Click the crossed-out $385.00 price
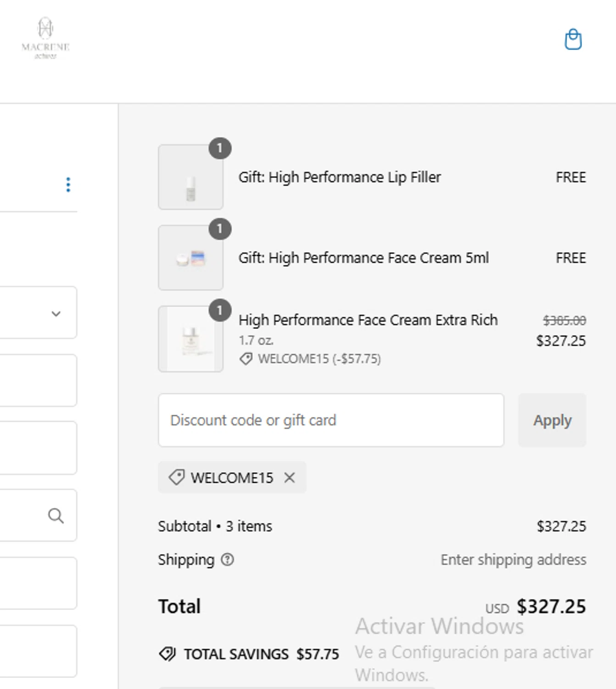The image size is (616, 689). click(x=564, y=320)
